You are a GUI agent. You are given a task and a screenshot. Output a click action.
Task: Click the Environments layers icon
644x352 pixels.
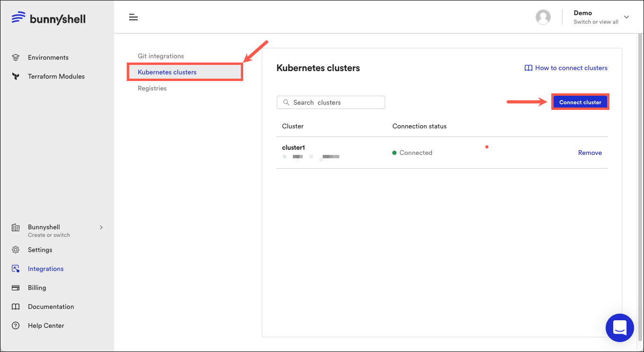(16, 57)
